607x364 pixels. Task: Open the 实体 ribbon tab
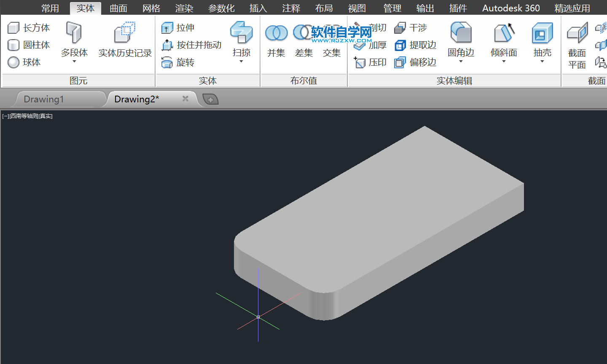(x=86, y=8)
